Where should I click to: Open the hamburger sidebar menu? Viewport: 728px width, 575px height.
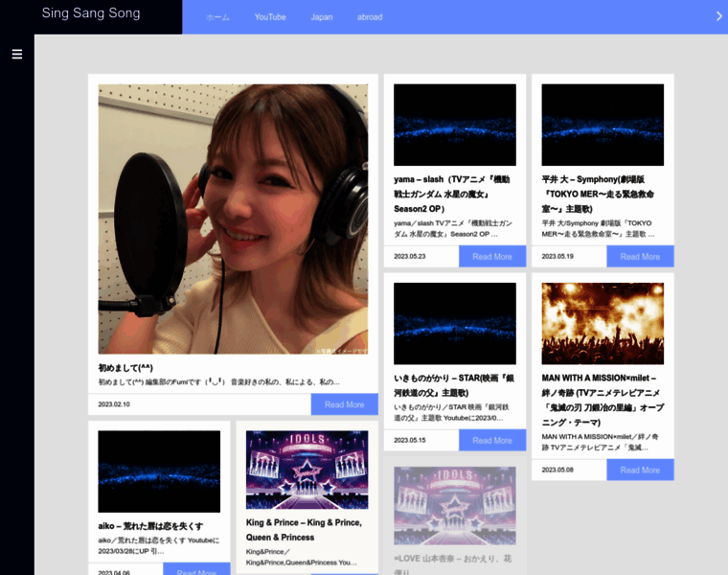pyautogui.click(x=16, y=55)
